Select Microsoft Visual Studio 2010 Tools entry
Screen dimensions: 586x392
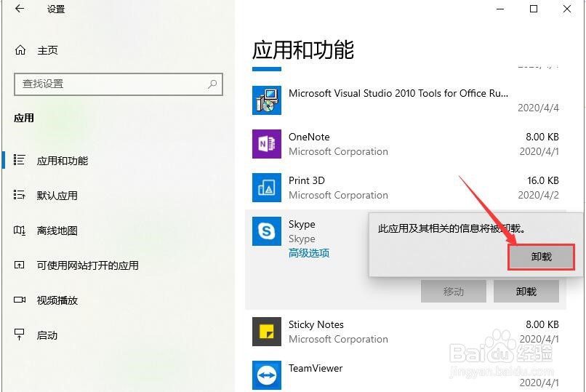pos(398,93)
